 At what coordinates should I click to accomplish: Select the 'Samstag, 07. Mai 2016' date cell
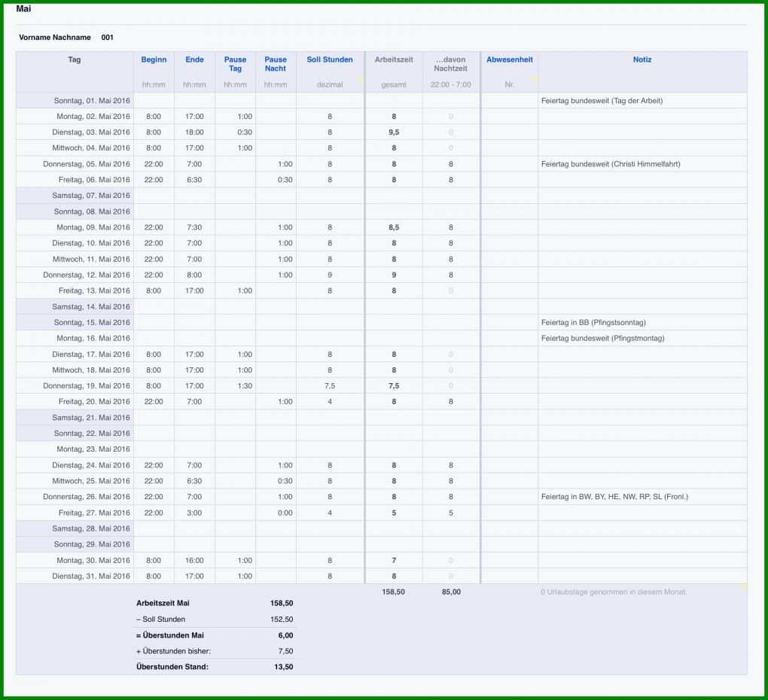[75, 195]
